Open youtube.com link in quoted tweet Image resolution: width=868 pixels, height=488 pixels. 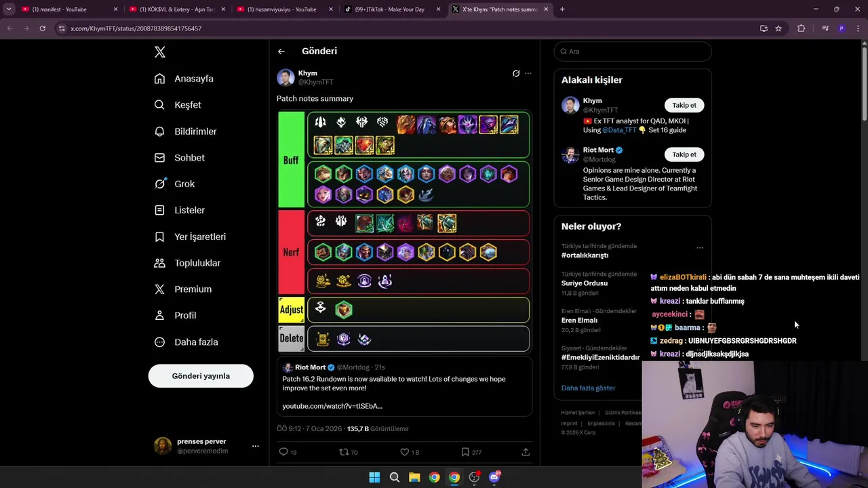pyautogui.click(x=332, y=406)
